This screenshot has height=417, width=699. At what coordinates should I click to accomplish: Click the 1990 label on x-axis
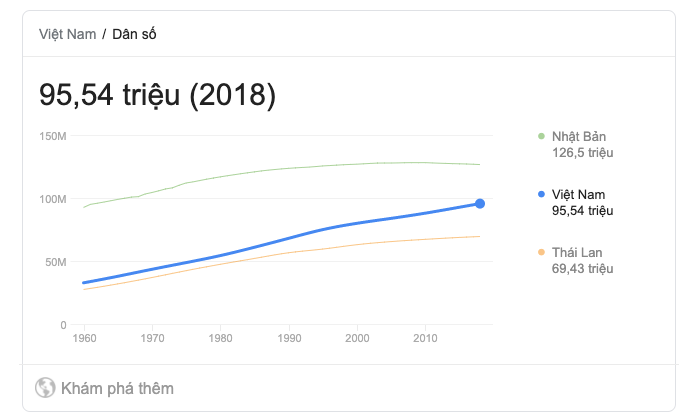[x=289, y=338]
